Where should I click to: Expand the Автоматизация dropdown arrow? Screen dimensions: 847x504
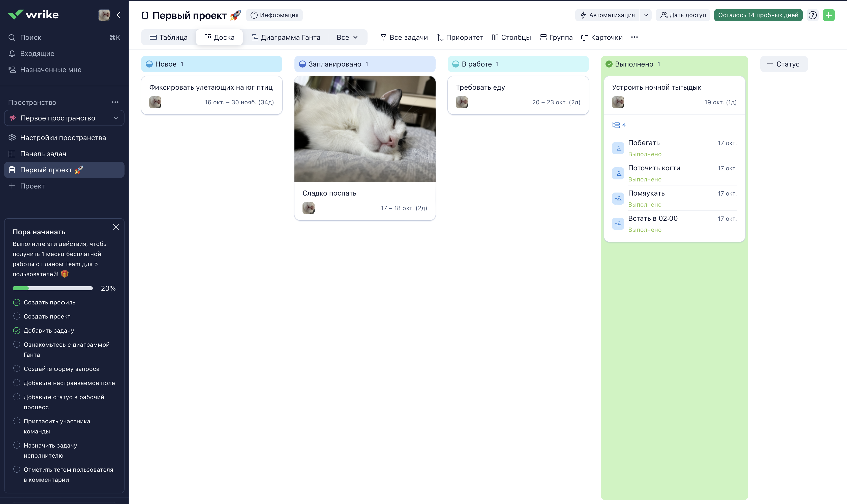tap(645, 15)
